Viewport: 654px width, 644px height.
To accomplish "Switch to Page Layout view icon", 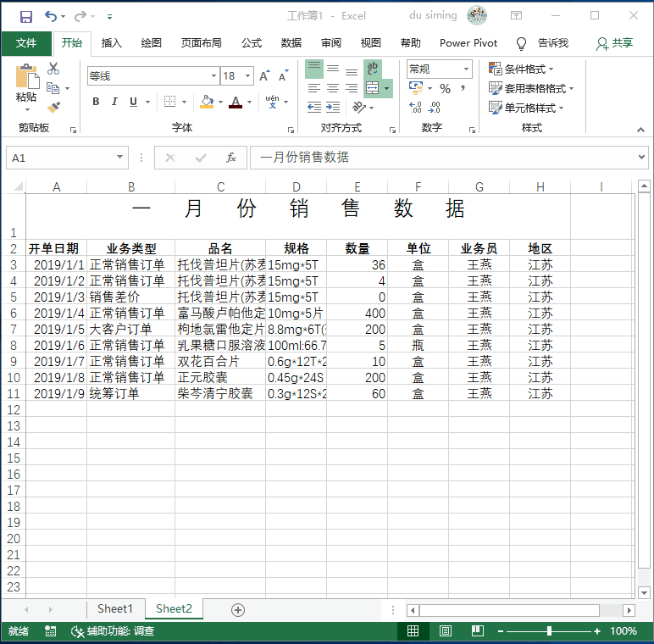I will pyautogui.click(x=446, y=631).
